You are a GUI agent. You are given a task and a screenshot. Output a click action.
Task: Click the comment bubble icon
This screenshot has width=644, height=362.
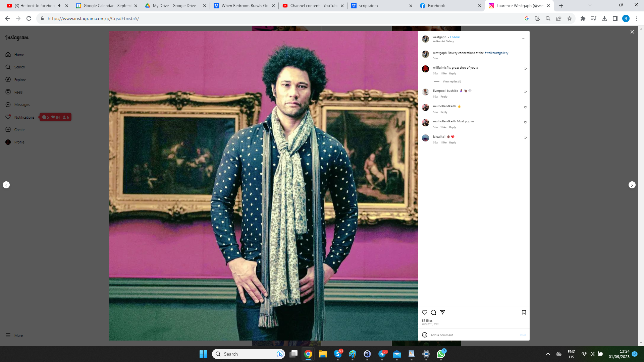pos(433,312)
